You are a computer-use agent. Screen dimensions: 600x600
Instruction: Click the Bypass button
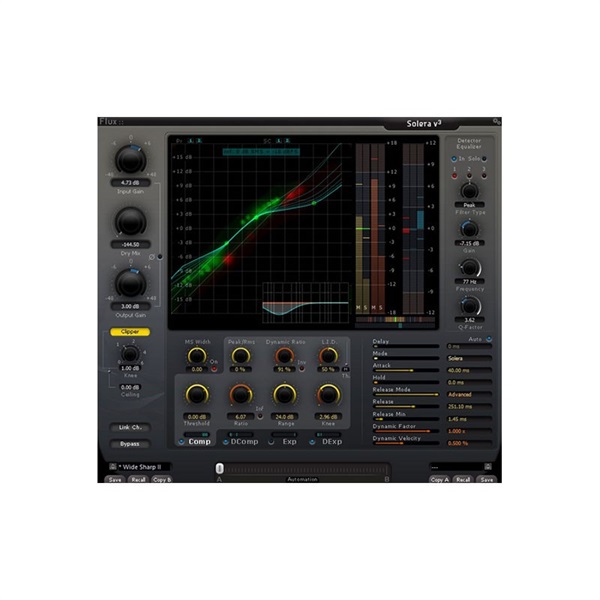pos(130,444)
